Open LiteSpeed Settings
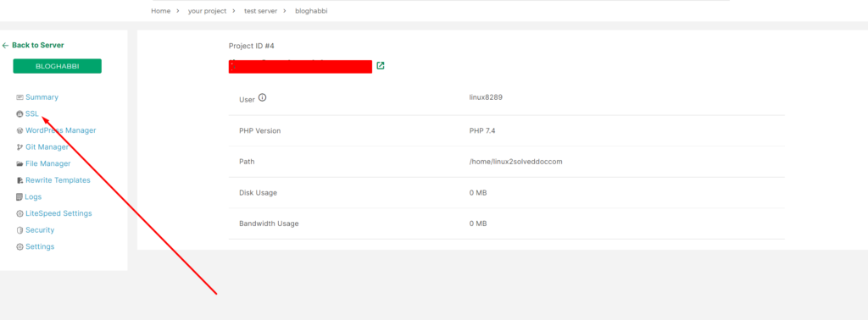Viewport: 868px width, 320px height. [58, 213]
